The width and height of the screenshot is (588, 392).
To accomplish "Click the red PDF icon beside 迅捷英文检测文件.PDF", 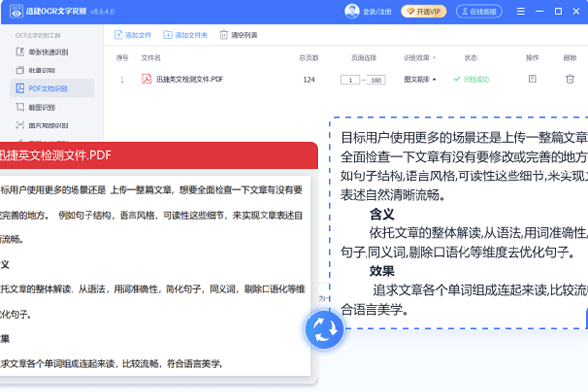I will [x=147, y=79].
